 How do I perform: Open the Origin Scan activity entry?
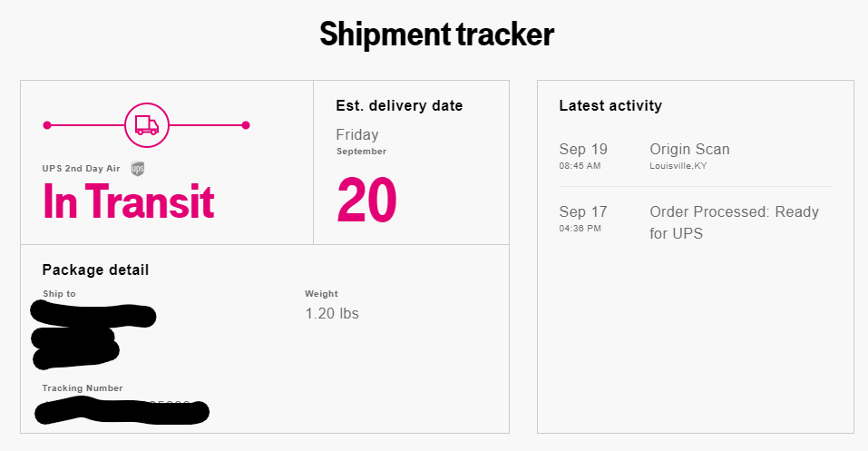tap(689, 149)
